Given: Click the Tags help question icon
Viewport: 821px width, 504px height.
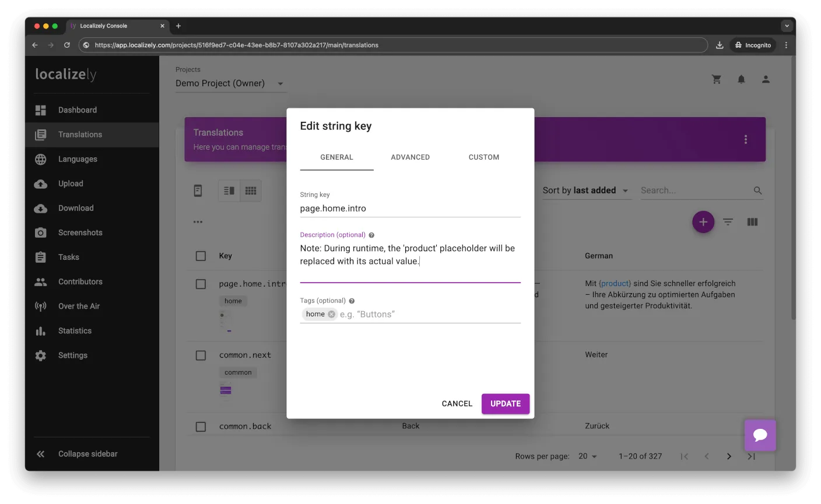Looking at the screenshot, I should pyautogui.click(x=352, y=301).
